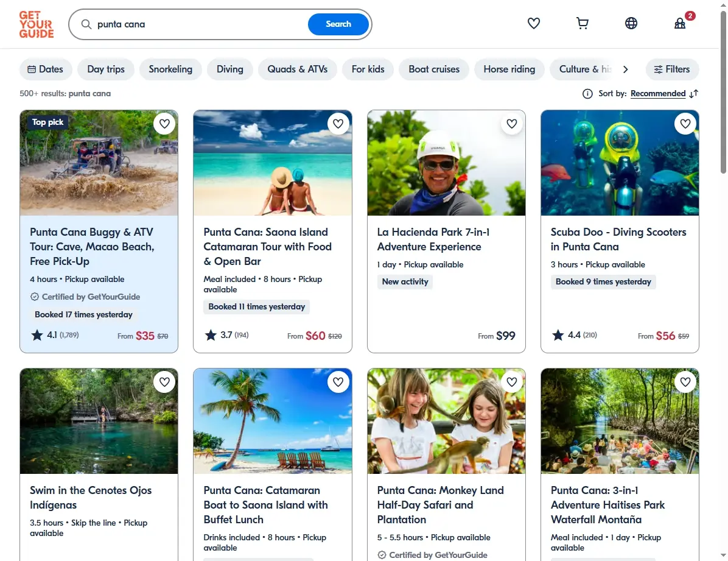Click the Certified badge icon on Buggy tour
This screenshot has height=561, width=728.
(34, 297)
